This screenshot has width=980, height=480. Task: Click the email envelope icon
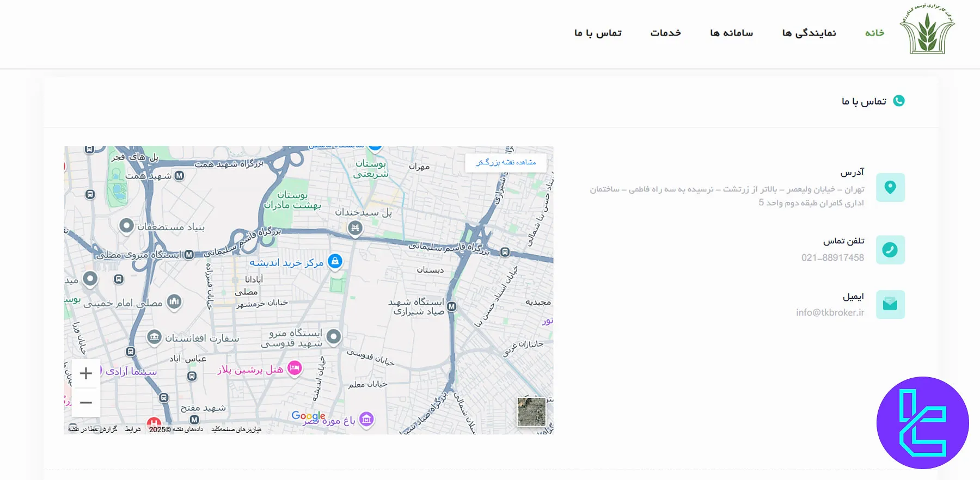(x=890, y=304)
